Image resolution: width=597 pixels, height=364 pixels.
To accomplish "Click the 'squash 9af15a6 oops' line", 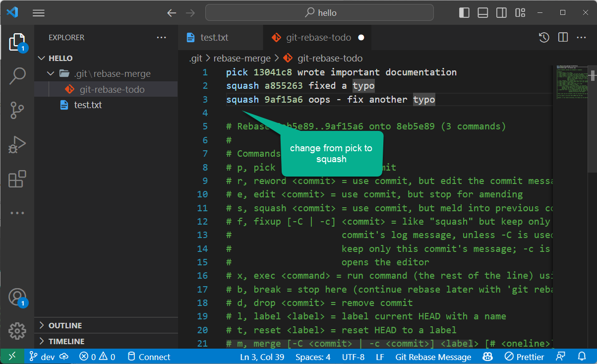I will [x=330, y=99].
